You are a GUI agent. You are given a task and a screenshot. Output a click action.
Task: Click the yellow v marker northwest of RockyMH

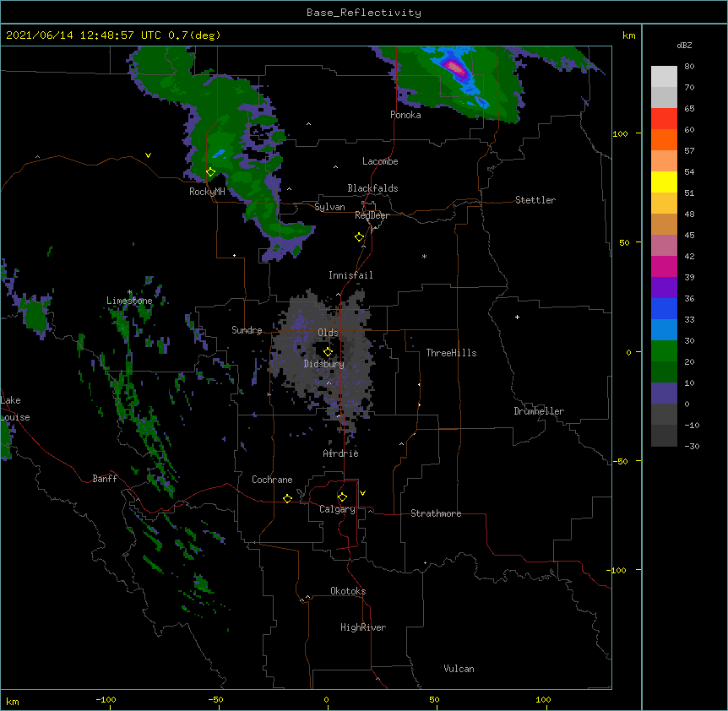tap(148, 155)
